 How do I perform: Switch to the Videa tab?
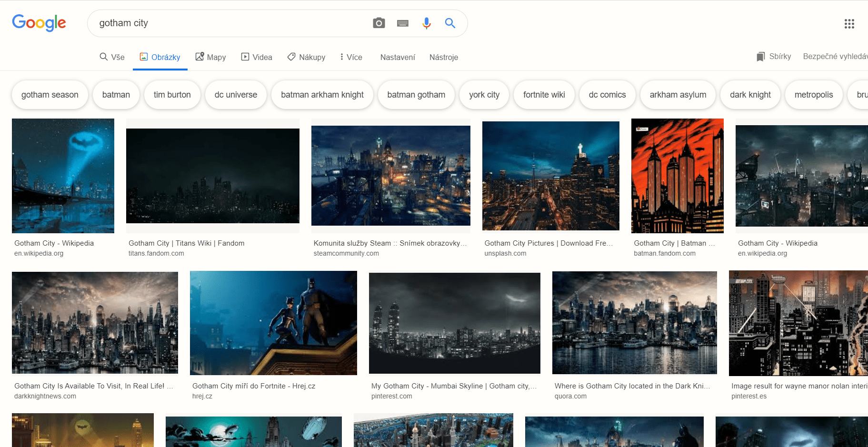257,57
